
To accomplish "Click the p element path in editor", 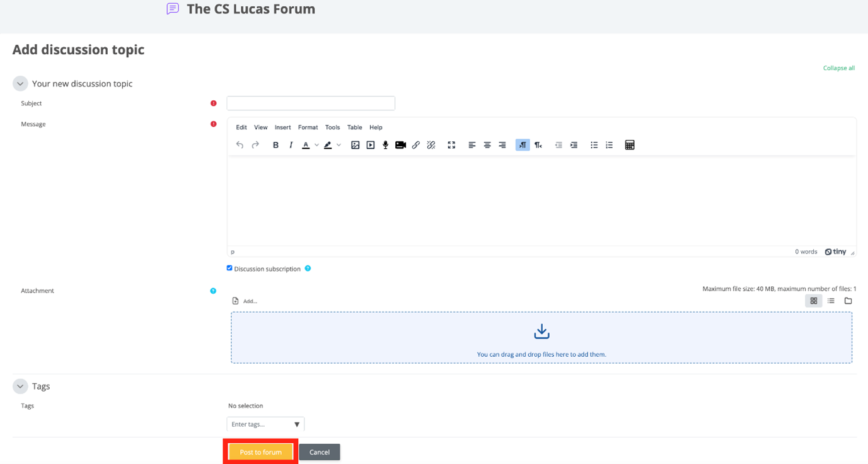I will (x=233, y=252).
